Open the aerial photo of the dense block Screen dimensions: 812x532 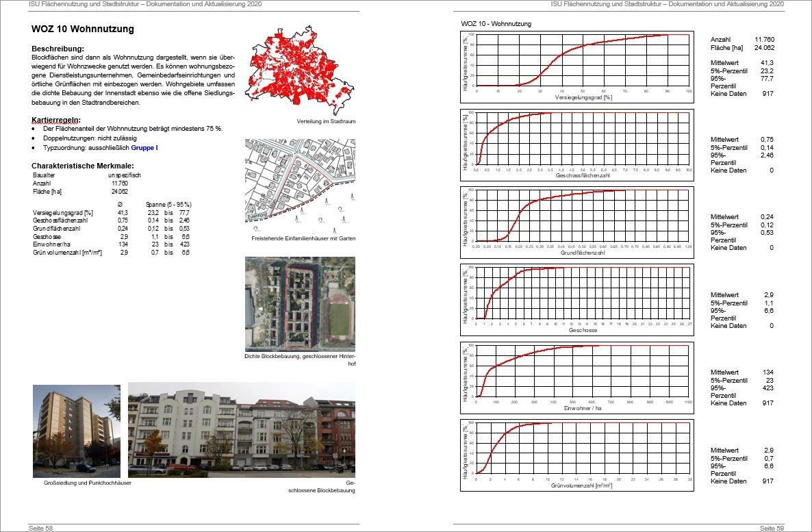point(300,304)
